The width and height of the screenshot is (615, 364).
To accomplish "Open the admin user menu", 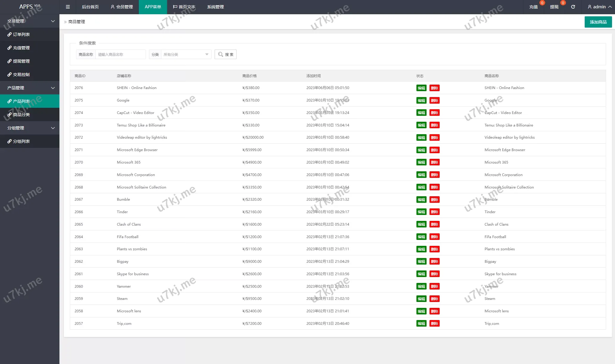I will point(599,7).
